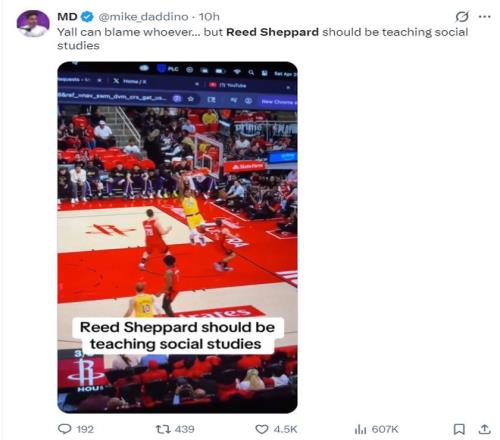Like the post with the heart icon
The width and height of the screenshot is (500, 440).
[x=262, y=429]
